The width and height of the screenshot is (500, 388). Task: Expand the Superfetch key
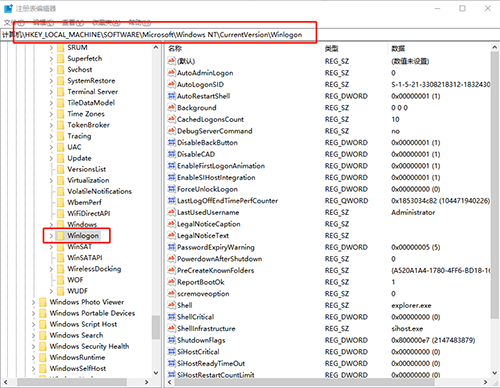(51, 59)
